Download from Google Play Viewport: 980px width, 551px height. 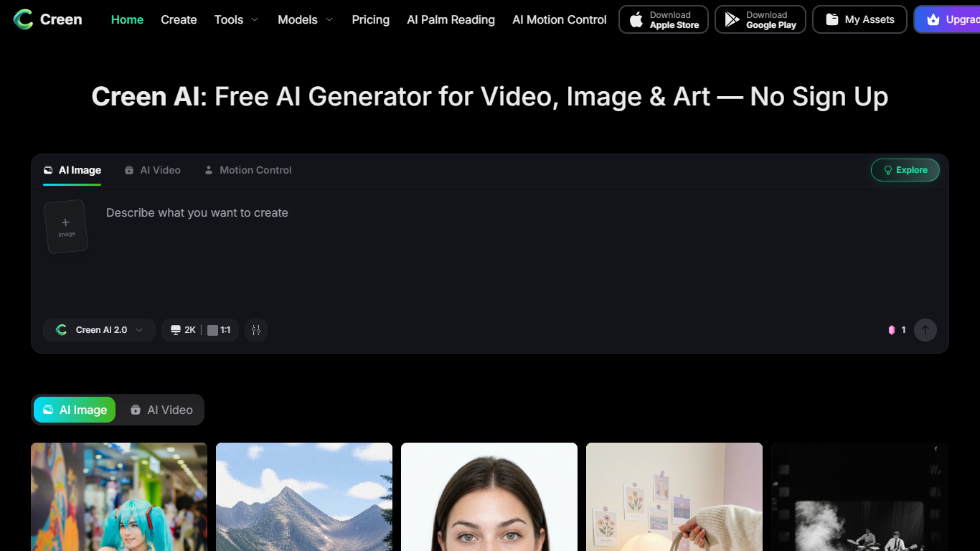coord(760,19)
